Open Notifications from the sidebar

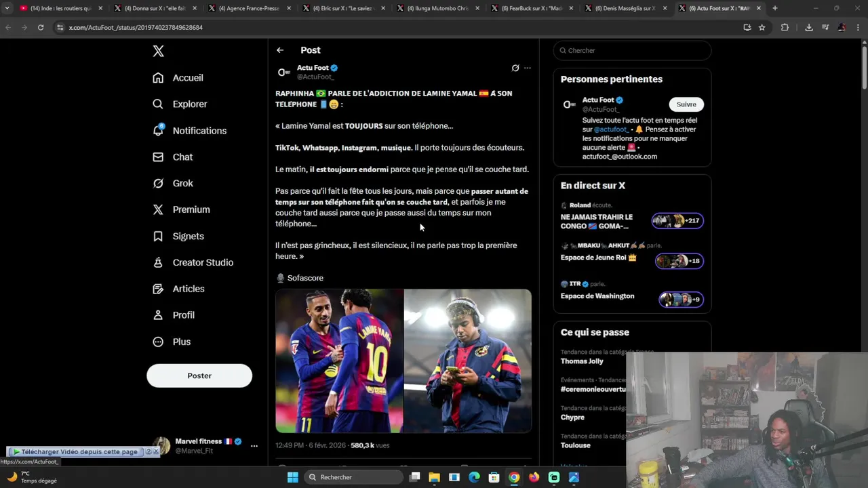coord(190,131)
